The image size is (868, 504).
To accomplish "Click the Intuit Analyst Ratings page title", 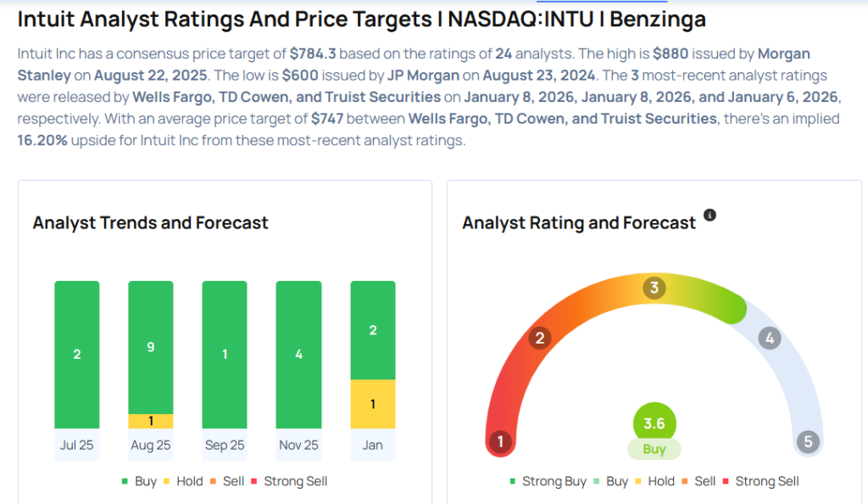I will point(361,19).
